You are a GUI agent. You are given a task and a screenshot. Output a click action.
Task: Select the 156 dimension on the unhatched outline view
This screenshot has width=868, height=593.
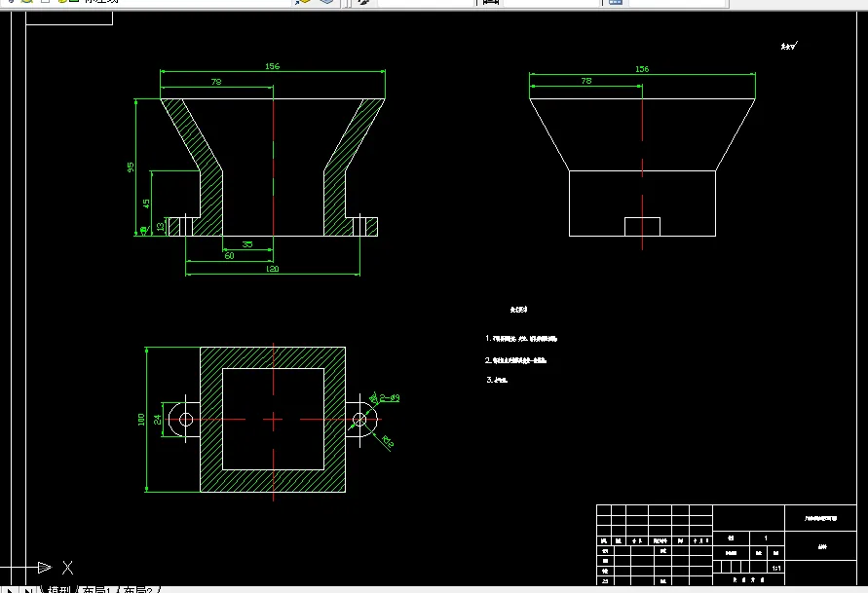pos(642,69)
